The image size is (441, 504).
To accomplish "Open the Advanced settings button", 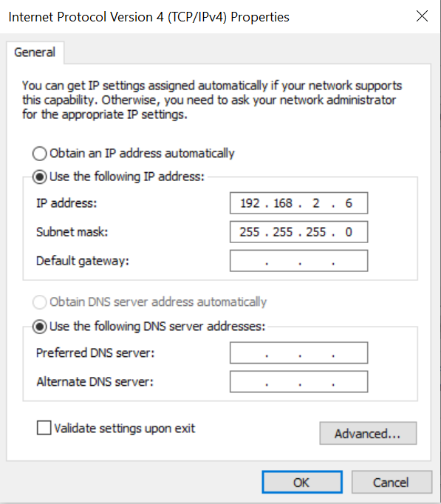I will point(368,434).
